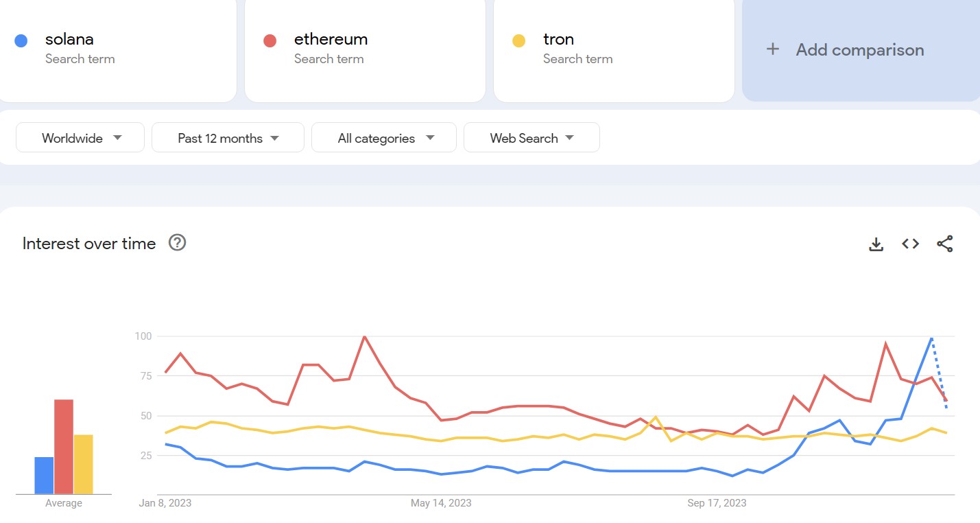Download the Interest over time data
Viewport: 980px width, 523px height.
[x=876, y=244]
